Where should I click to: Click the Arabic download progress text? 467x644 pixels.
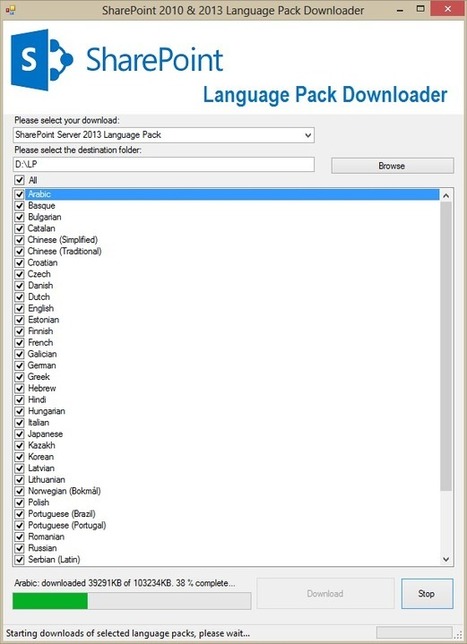tap(125, 583)
